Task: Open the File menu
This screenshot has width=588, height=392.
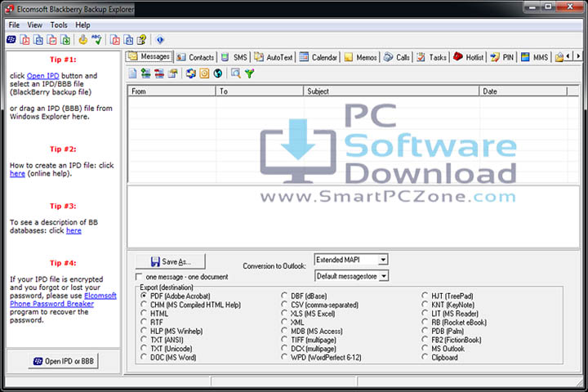Action: point(14,25)
